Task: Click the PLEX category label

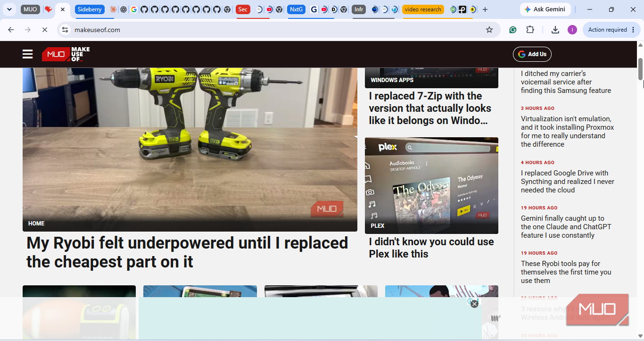Action: click(x=378, y=226)
